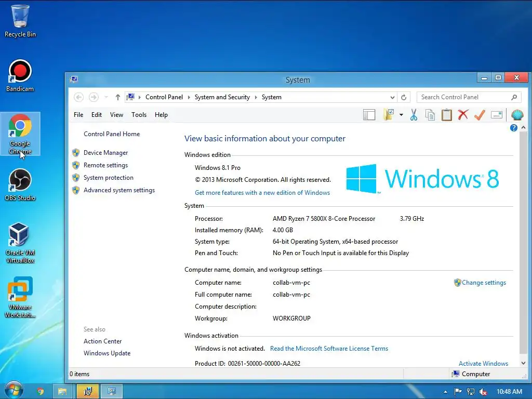Open the Start button orb
The height and width of the screenshot is (399, 532).
click(14, 391)
